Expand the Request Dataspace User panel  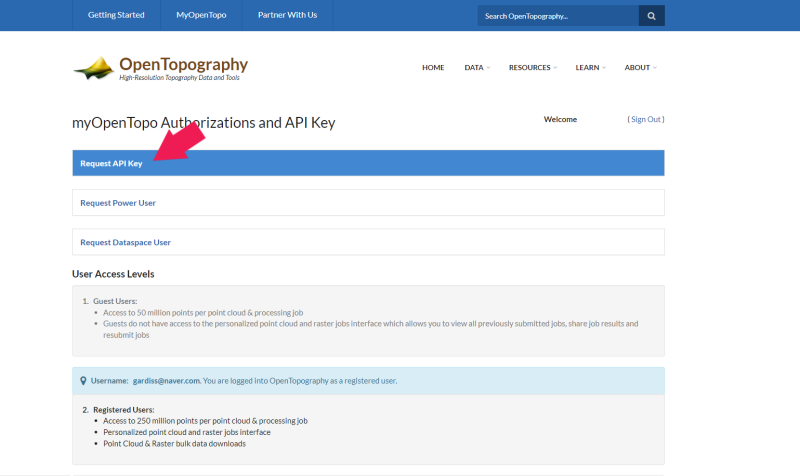click(368, 242)
